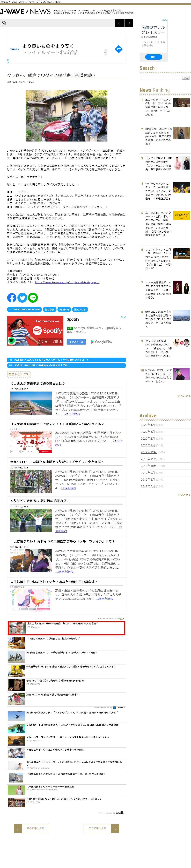Expand Archive list with もっと見る

click(x=184, y=495)
